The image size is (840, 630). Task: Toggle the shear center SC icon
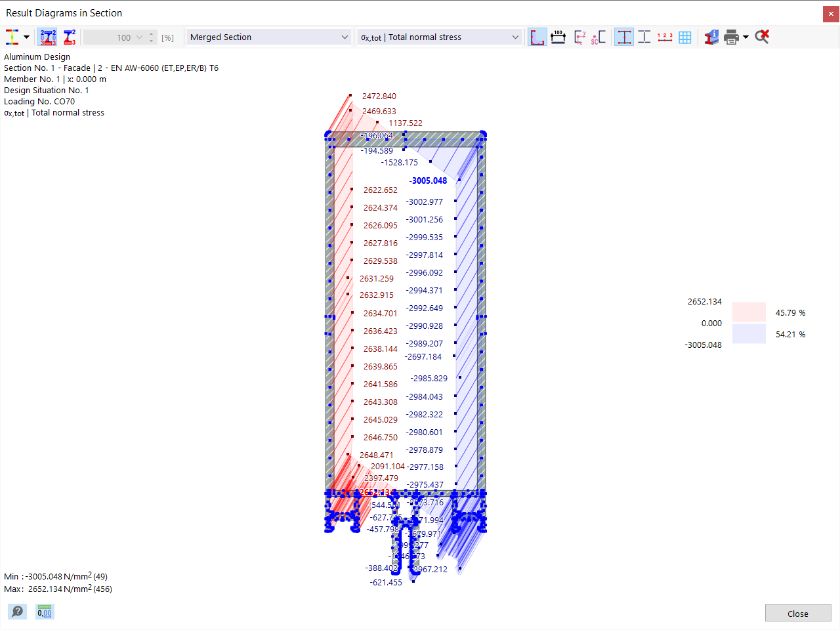pyautogui.click(x=598, y=37)
